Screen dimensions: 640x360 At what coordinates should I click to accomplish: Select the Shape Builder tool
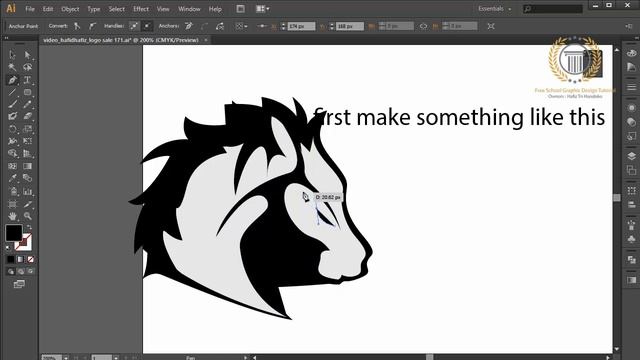coord(12,153)
